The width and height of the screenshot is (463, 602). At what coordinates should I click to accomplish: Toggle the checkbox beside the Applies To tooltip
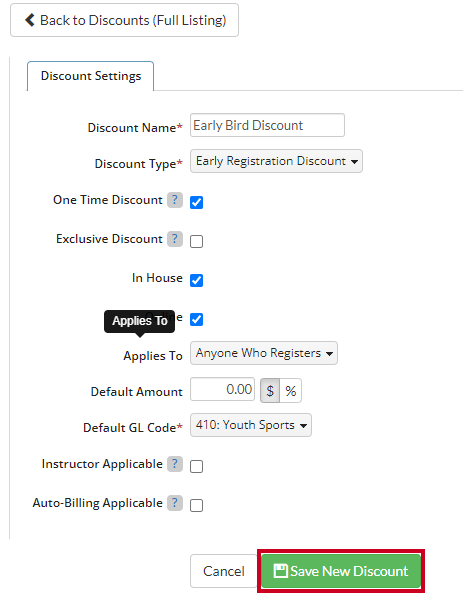(x=197, y=319)
